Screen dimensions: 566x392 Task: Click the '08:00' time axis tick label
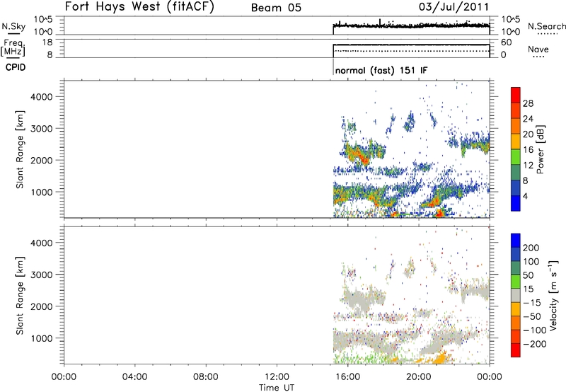tap(206, 377)
